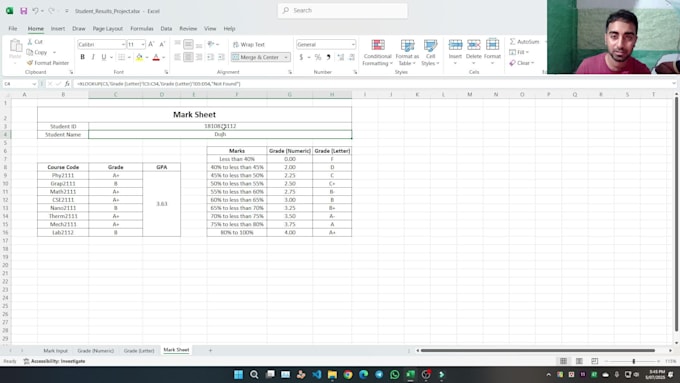Toggle Middle Align vertical alignment
This screenshot has width=680, height=383.
(x=188, y=44)
